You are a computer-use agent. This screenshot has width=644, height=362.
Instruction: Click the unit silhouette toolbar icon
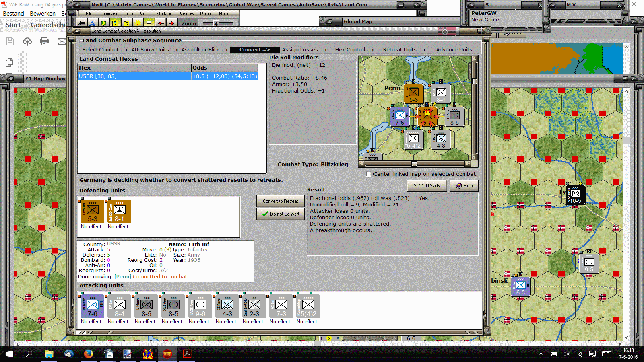[82, 23]
